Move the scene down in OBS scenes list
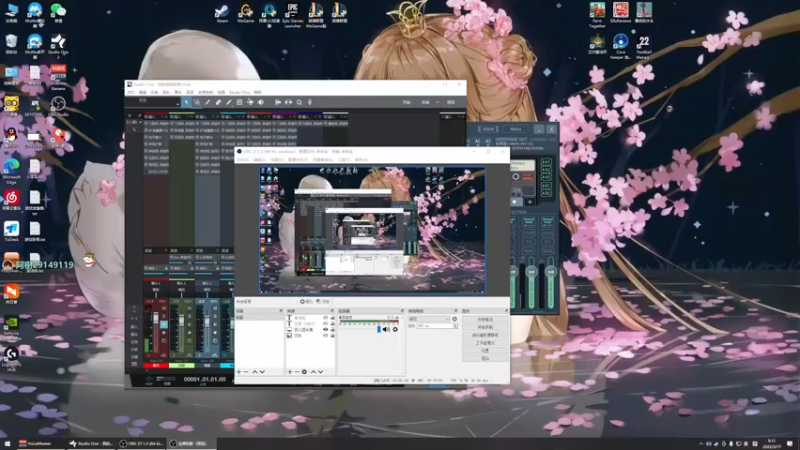 262,372
